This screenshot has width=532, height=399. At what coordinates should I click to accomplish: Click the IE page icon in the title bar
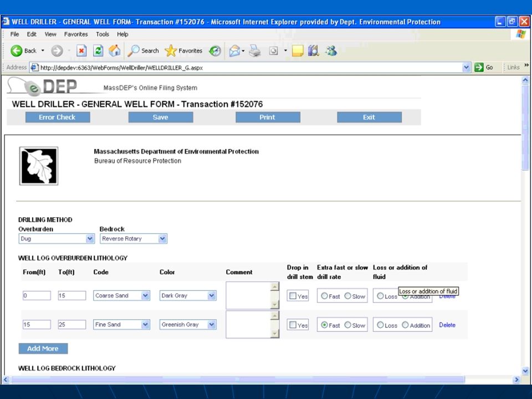[x=6, y=22]
